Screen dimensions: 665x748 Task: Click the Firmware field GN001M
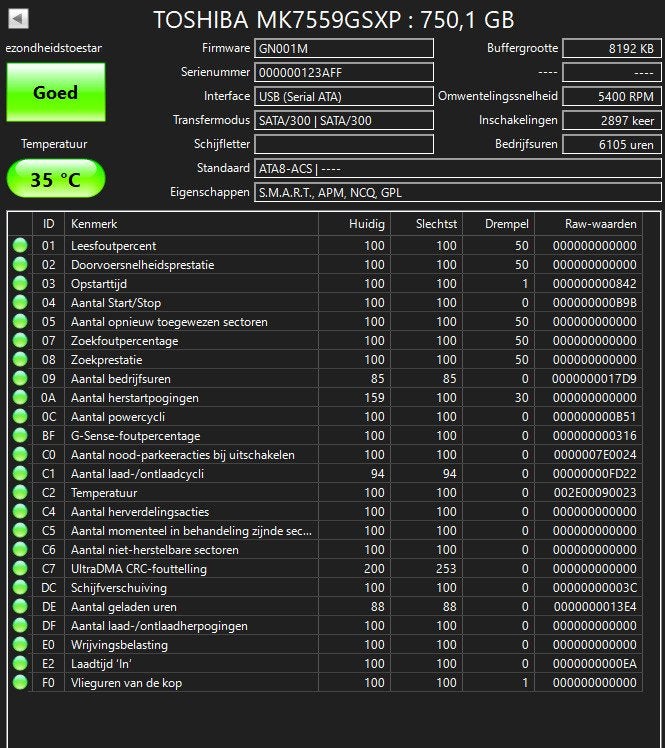[x=344, y=49]
